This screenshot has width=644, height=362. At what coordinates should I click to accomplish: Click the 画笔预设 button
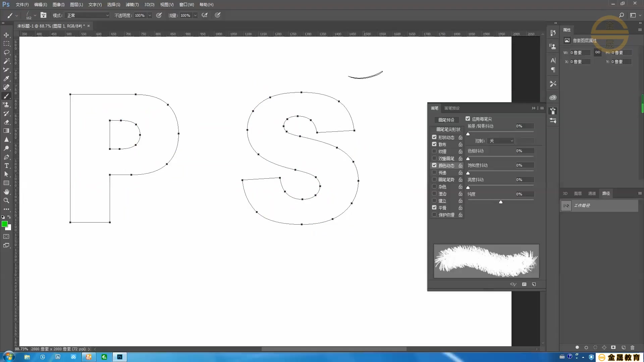(x=446, y=120)
